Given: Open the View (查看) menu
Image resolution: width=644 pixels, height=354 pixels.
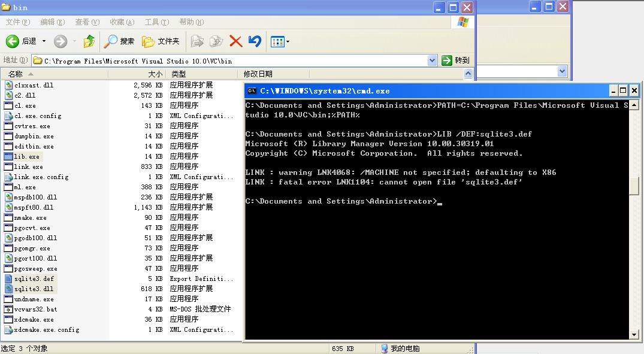Looking at the screenshot, I should [87, 22].
